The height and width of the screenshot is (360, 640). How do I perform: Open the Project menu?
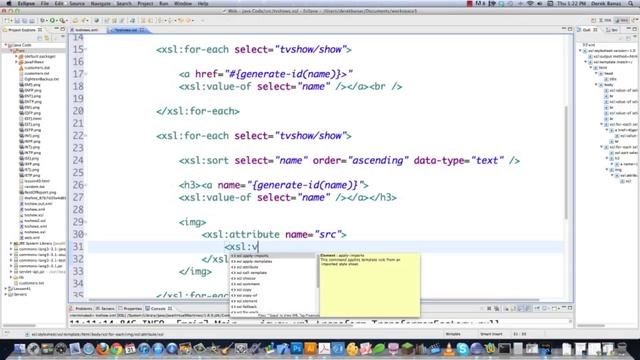[x=145, y=3]
